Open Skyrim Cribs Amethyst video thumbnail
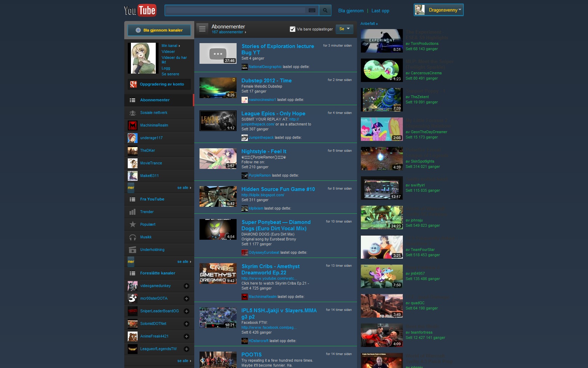This screenshot has width=588, height=368. pyautogui.click(x=218, y=273)
